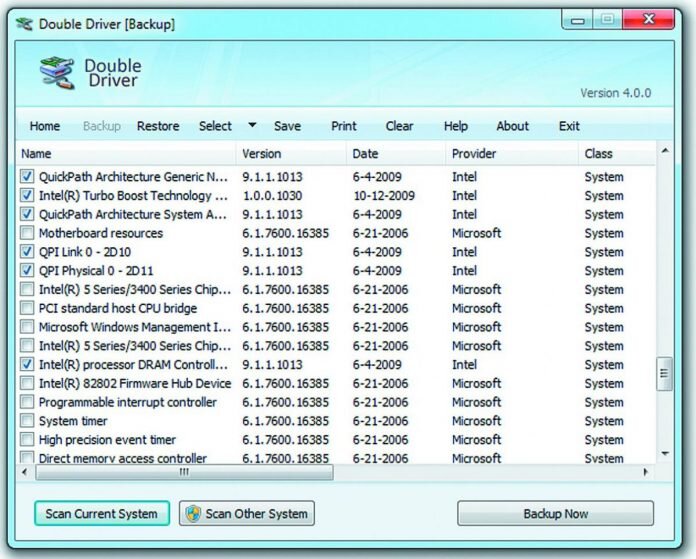The width and height of the screenshot is (696, 559).
Task: Check Intel(R) 82802 Firmware Hub Device checkbox
Action: pos(27,383)
